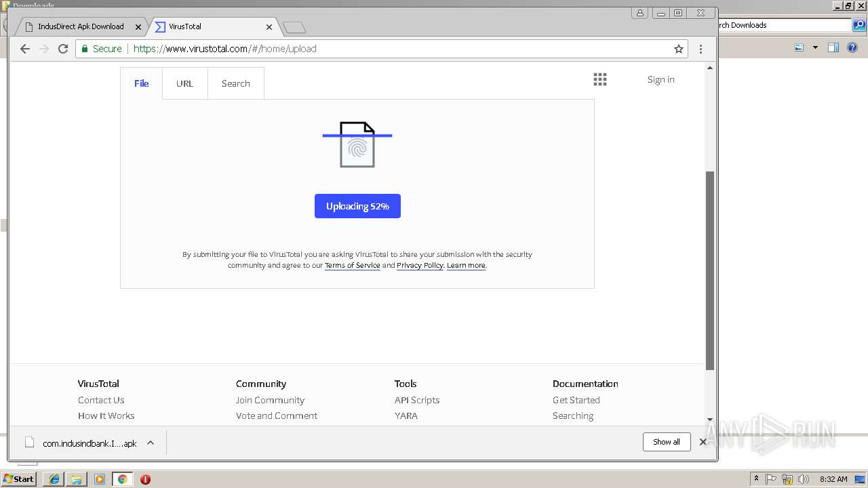
Task: Launch Internet Explorer from taskbar
Action: pyautogui.click(x=54, y=479)
